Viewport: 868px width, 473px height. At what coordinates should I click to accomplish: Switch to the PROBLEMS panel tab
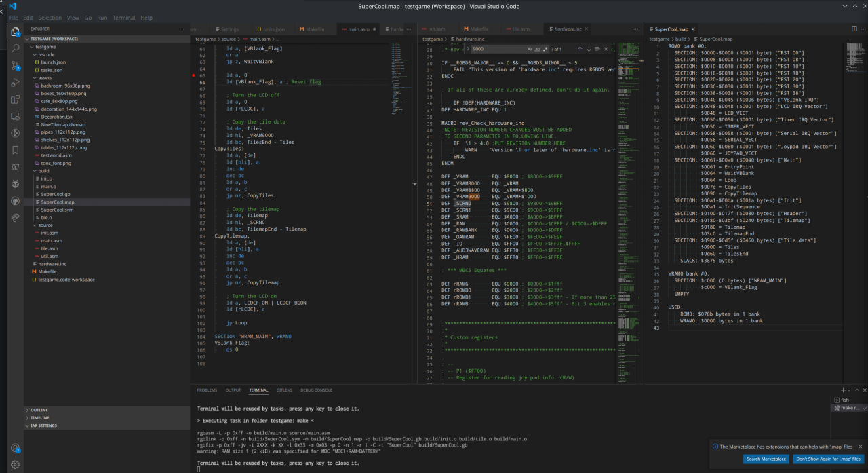pyautogui.click(x=207, y=390)
